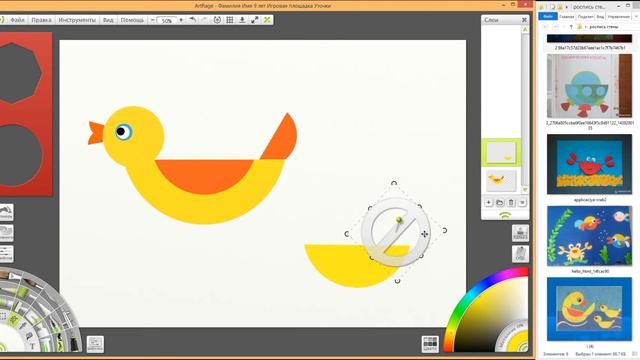Screen dimensions: 640x360
Task: Open the Помощь menu
Action: pyautogui.click(x=132, y=20)
